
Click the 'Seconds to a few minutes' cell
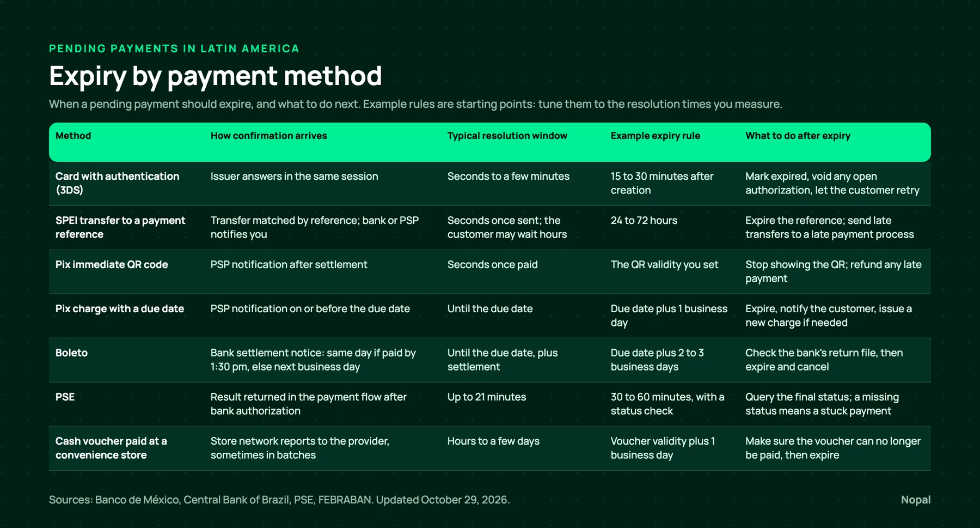[x=508, y=177]
